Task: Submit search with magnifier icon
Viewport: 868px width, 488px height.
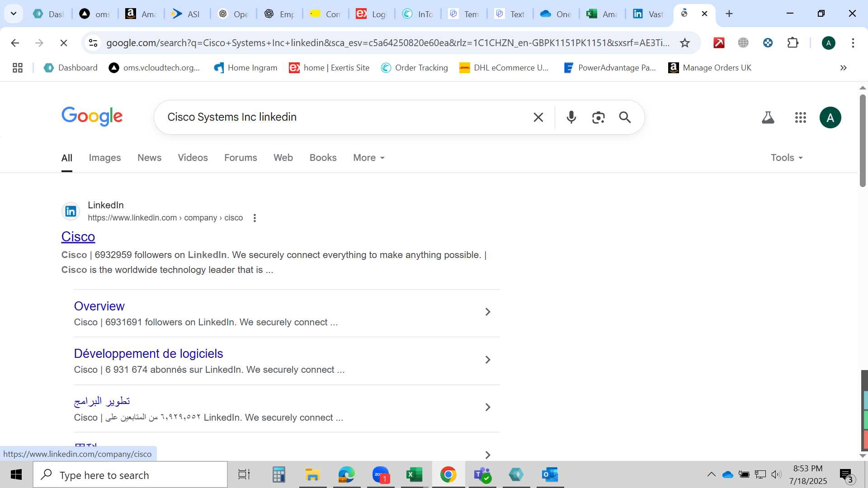Action: pyautogui.click(x=625, y=117)
